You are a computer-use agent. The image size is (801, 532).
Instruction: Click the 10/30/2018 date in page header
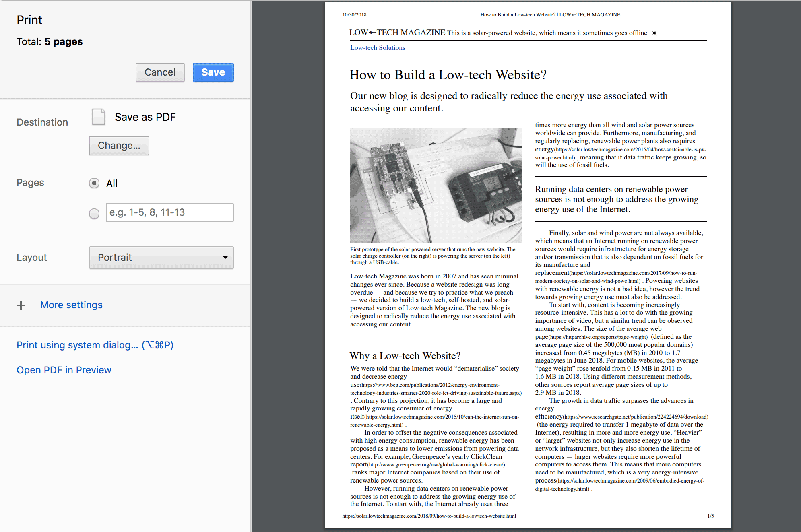(x=354, y=15)
